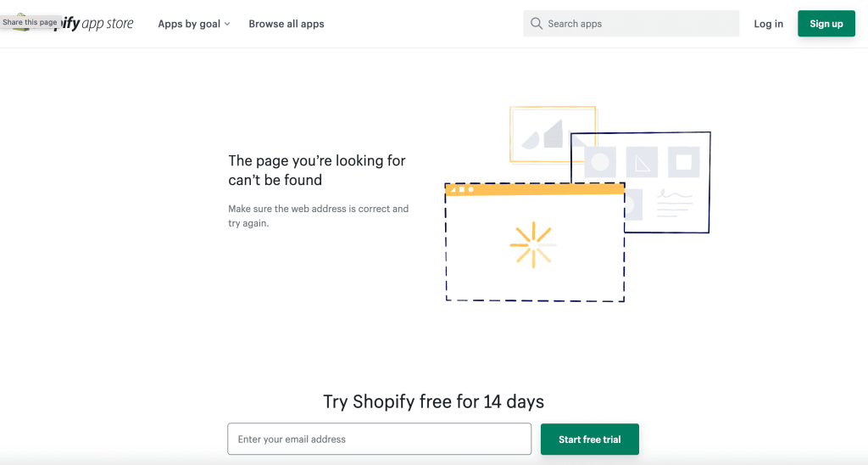The image size is (868, 465).
Task: Click the green Sign up button
Action: 826,24
